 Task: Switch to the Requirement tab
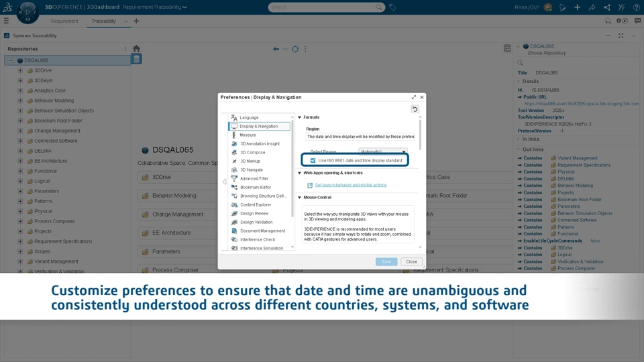pyautogui.click(x=64, y=21)
